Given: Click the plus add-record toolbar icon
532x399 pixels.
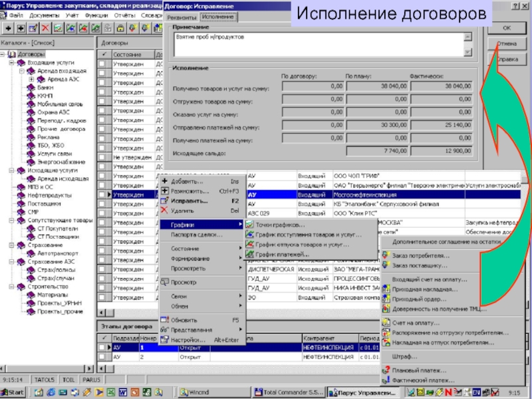Looking at the screenshot, I should [x=9, y=29].
